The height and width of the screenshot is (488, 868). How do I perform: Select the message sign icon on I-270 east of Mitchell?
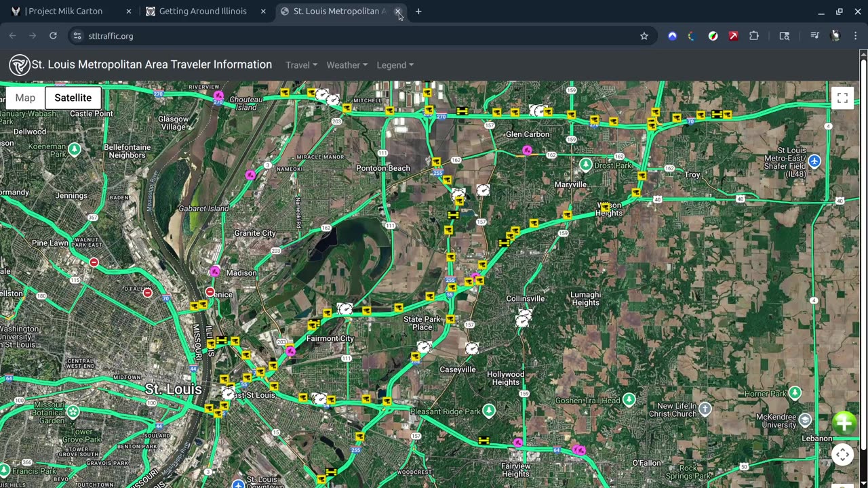point(462,111)
